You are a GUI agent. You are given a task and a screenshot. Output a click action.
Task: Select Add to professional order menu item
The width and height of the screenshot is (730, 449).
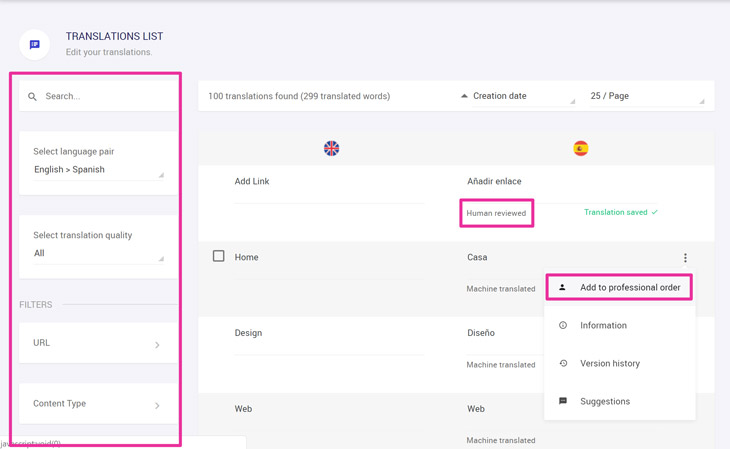pos(619,287)
